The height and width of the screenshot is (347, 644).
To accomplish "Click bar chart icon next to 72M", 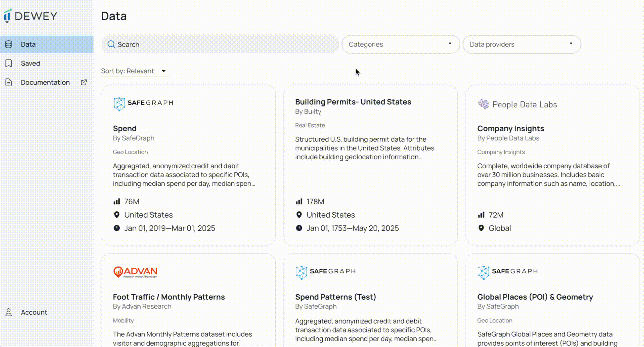I will coord(481,215).
